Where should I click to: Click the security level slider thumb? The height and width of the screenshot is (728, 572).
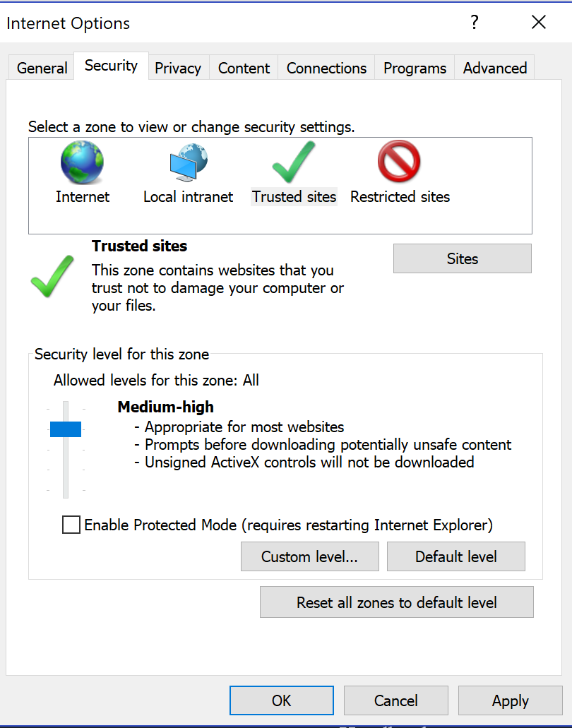(66, 429)
